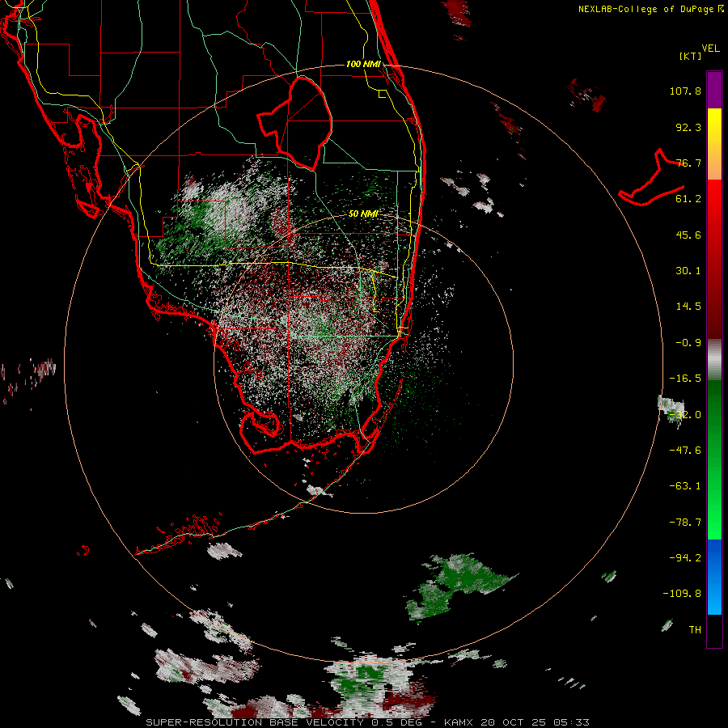Click the -63.1 value on the velocity scale

(x=685, y=486)
